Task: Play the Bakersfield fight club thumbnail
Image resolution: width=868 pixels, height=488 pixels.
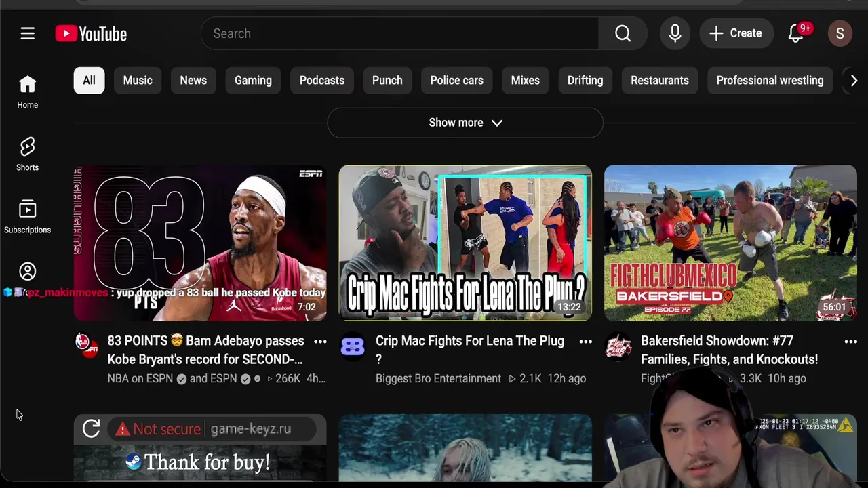Action: (x=730, y=243)
